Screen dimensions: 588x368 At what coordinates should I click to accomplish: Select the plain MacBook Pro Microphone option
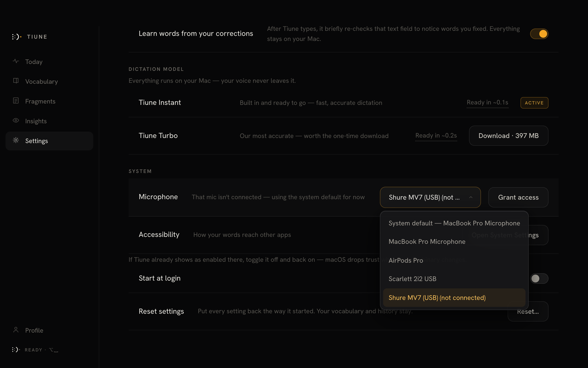coord(454,242)
